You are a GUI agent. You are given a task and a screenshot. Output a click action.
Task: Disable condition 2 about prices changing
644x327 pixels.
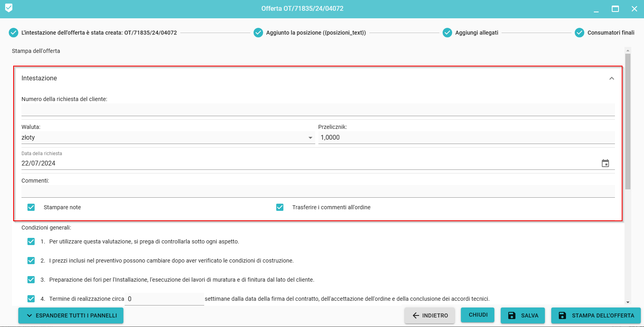point(31,261)
